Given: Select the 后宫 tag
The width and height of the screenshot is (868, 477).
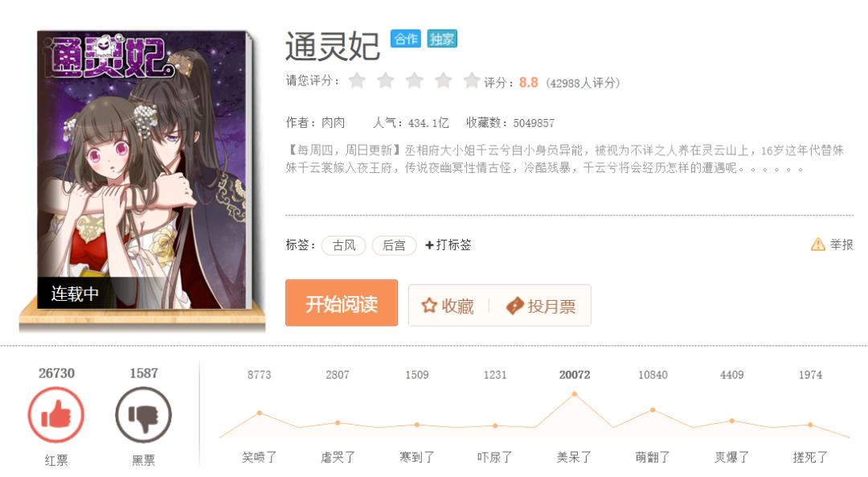Looking at the screenshot, I should point(394,245).
